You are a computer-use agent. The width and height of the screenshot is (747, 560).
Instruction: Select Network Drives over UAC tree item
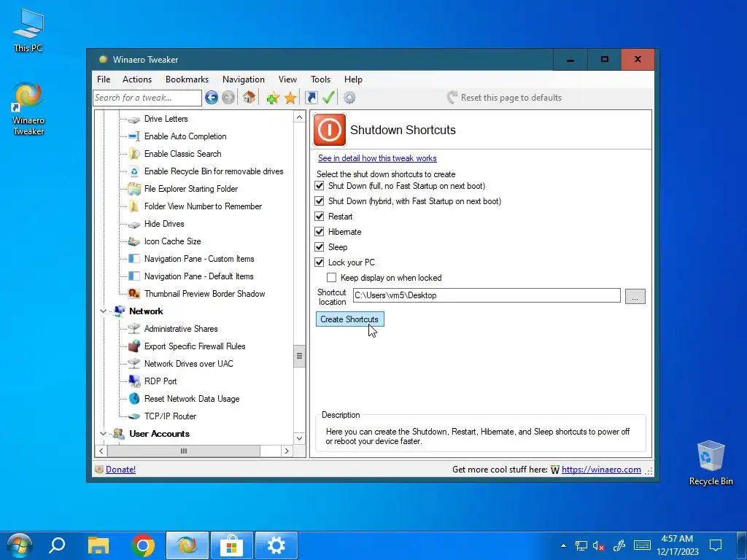[189, 364]
